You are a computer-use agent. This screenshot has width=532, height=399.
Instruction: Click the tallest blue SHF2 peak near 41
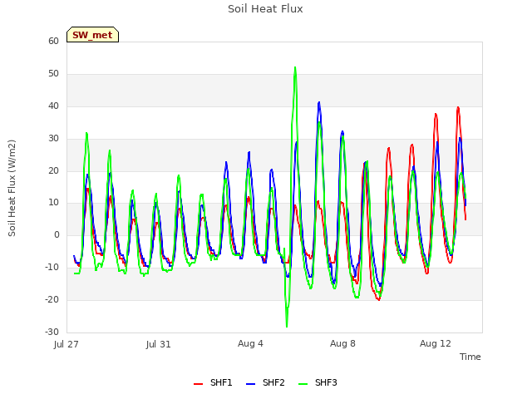coord(319,103)
